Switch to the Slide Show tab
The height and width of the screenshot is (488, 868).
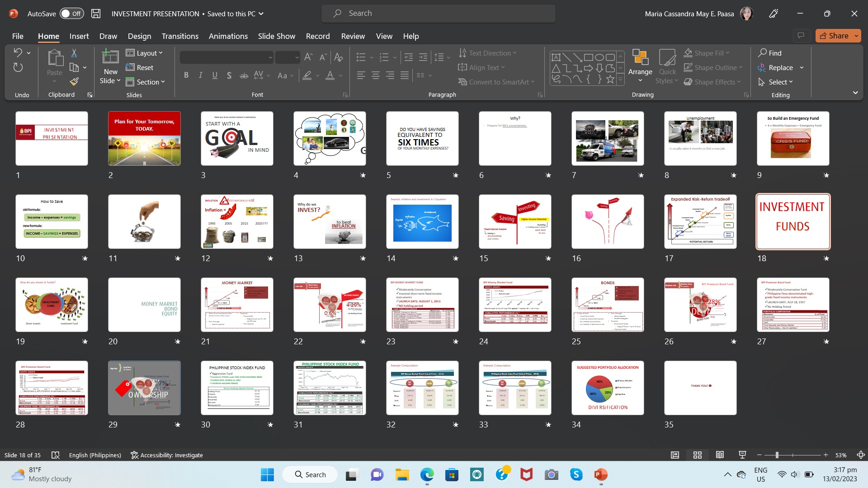click(276, 36)
